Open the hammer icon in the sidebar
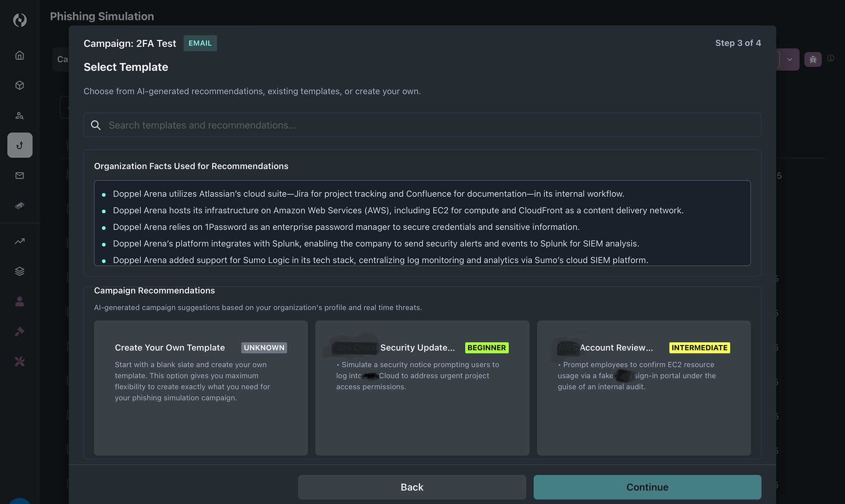This screenshot has height=504, width=845. [20, 331]
